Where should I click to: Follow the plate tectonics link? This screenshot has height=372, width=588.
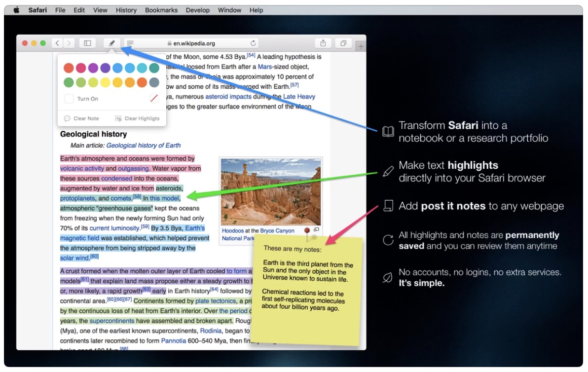[216, 301]
